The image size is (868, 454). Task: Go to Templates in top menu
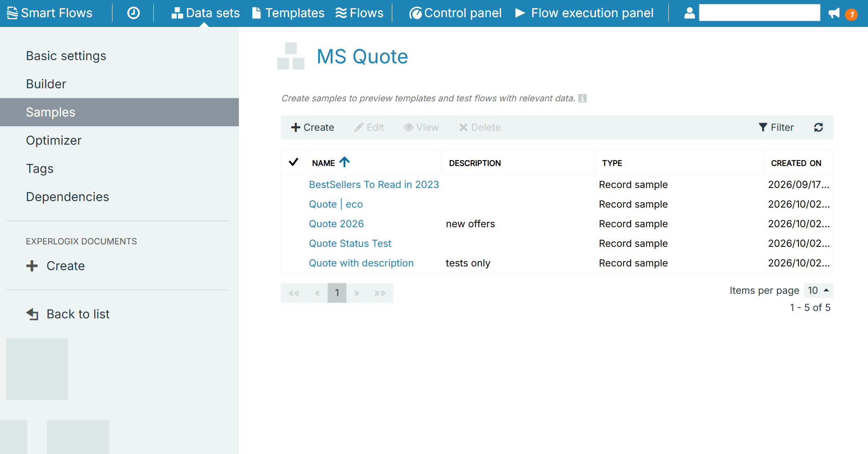288,13
